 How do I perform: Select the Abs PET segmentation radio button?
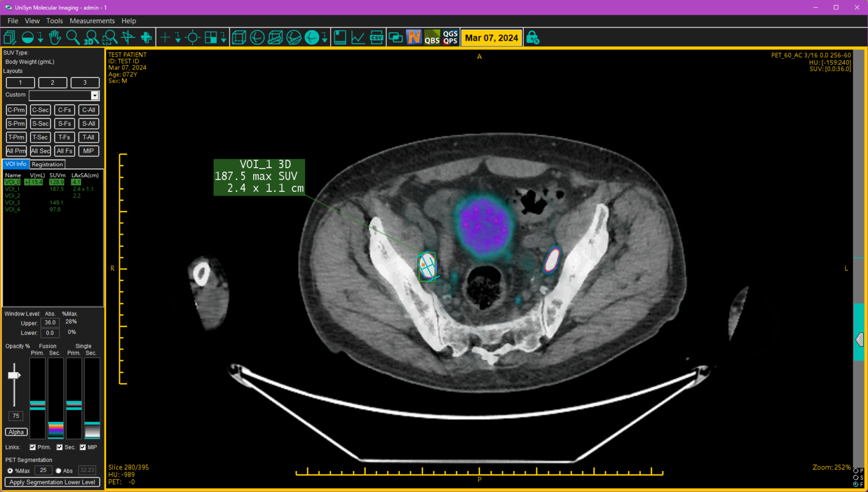pos(59,470)
